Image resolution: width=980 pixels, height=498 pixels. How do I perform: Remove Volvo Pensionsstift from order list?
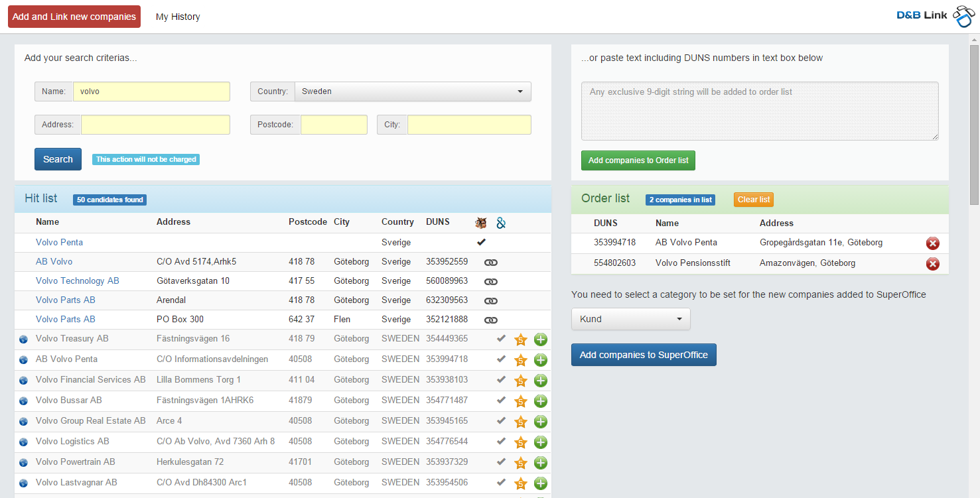[x=932, y=264]
